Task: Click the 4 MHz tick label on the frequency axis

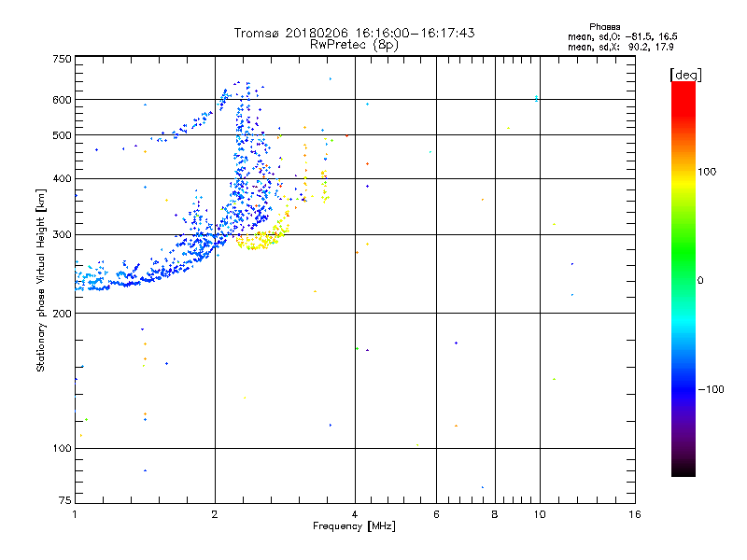Action: 355,514
